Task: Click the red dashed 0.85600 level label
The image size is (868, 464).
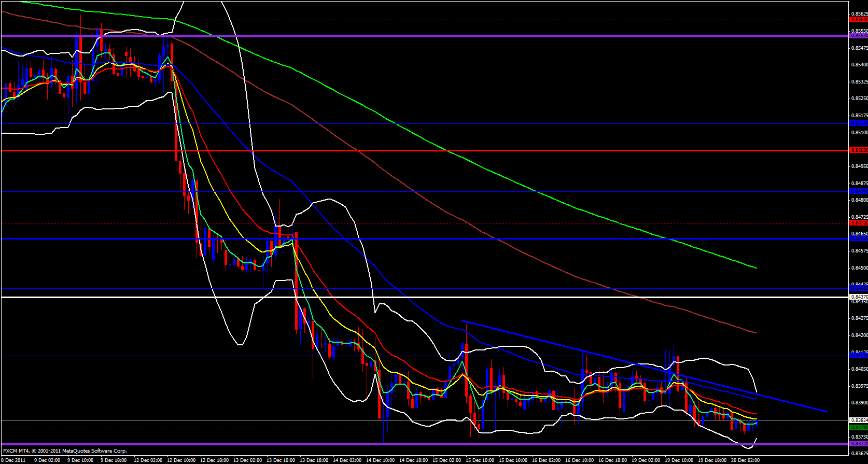Action: pos(859,20)
